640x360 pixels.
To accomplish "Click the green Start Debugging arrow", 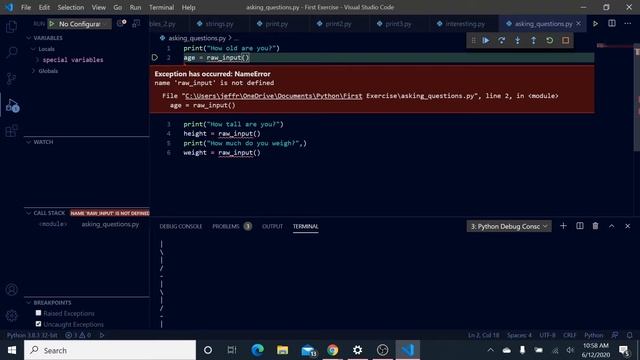I will pyautogui.click(x=52, y=24).
